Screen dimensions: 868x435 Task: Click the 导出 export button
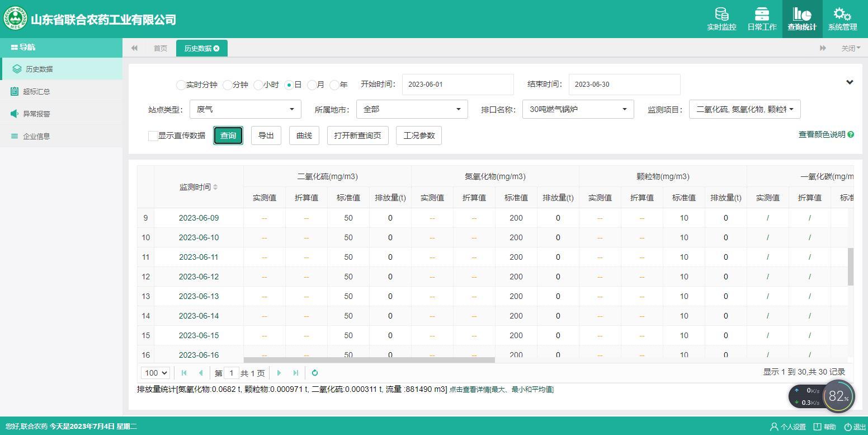click(266, 135)
